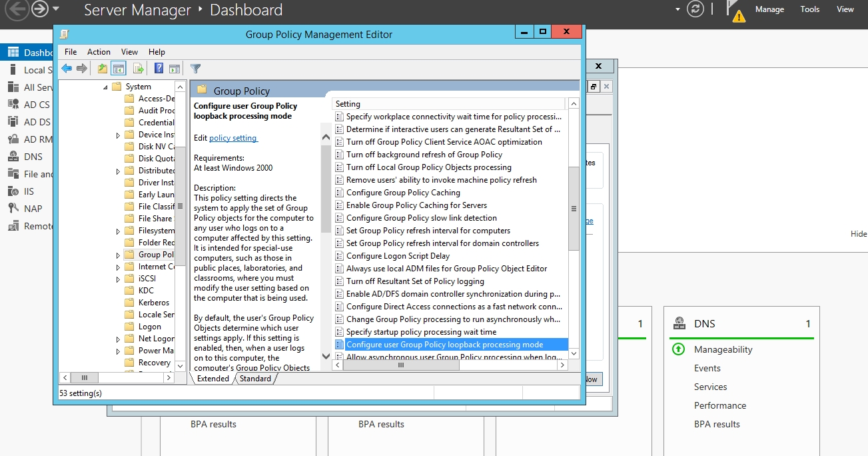Viewport: 868px width, 456px height.
Task: Expand the Internet Communication folder node
Action: coord(118,267)
